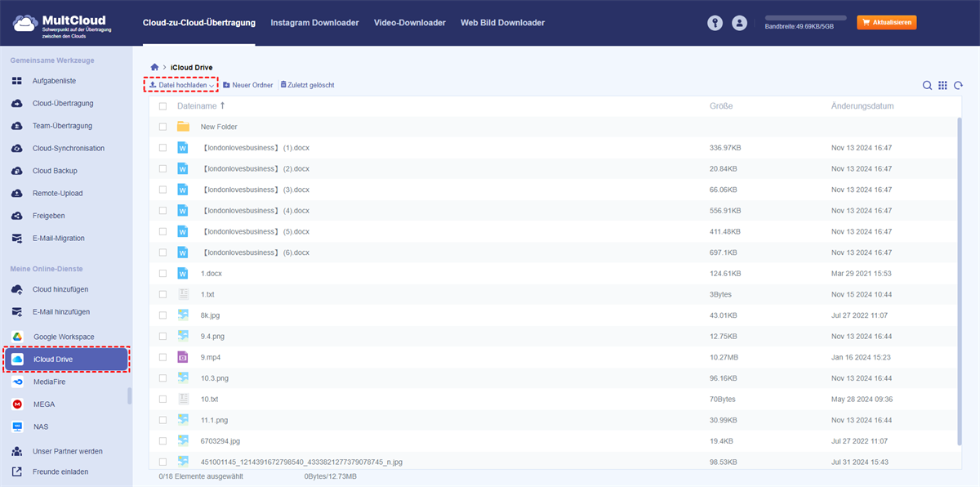Click file 11.1.png
This screenshot has height=487, width=980.
point(215,420)
